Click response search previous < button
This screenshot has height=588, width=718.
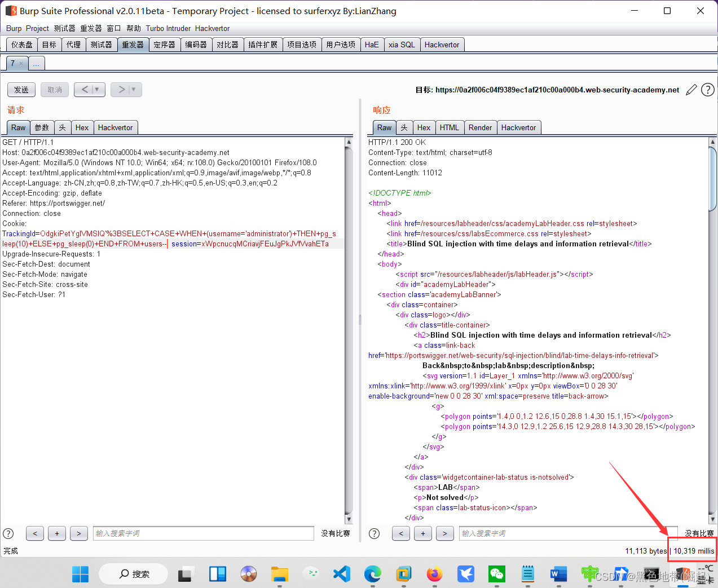(401, 533)
